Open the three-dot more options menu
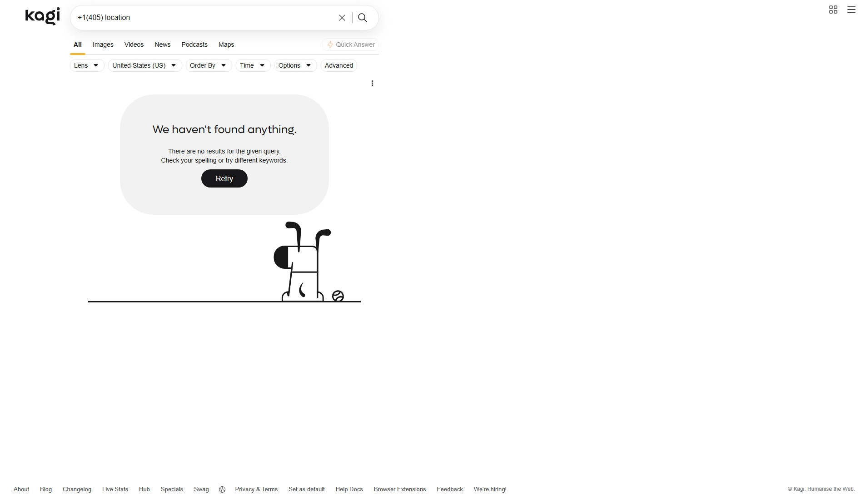Screen dimensions: 866x504 pyautogui.click(x=372, y=83)
